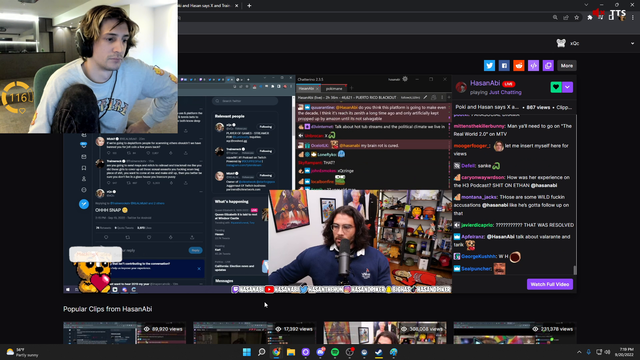The height and width of the screenshot is (360, 640).
Task: Click the "Poki and Hasan says X a..." clip title
Action: [487, 107]
